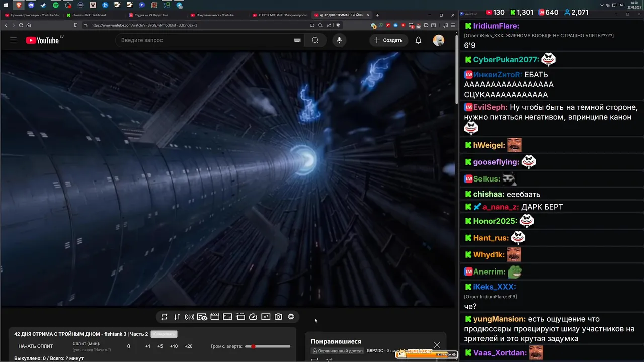
Task: Open YouTube notifications bell
Action: coord(418,40)
